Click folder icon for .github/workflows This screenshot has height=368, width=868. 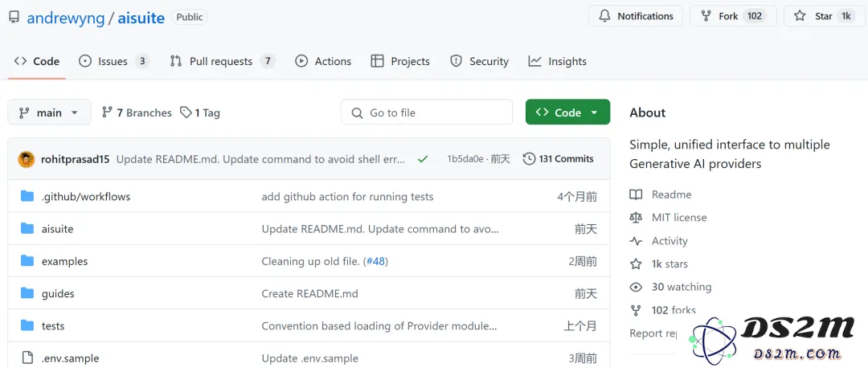[27, 196]
